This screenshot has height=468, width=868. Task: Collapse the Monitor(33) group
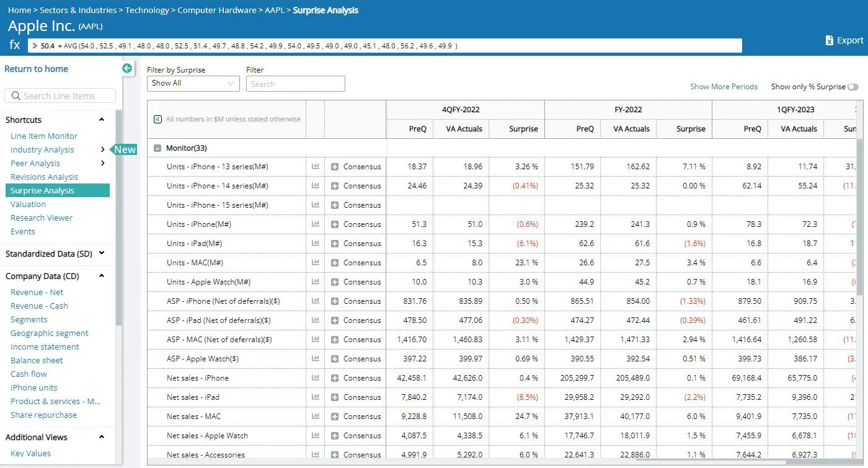[x=157, y=148]
